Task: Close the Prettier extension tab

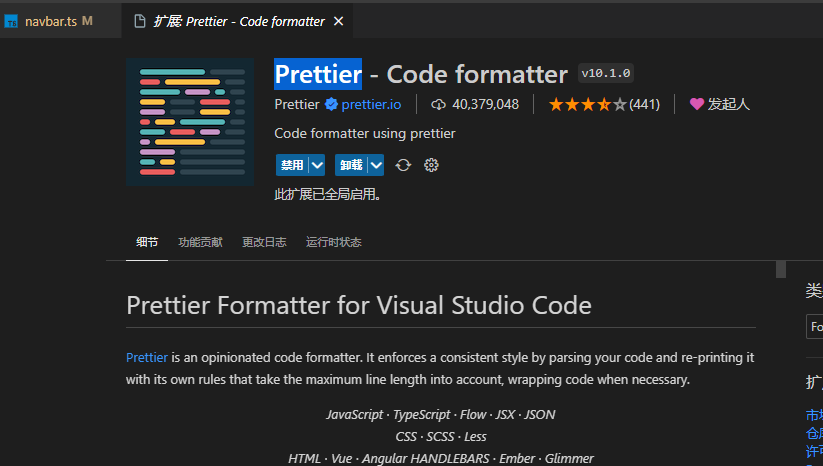Action: 339,21
